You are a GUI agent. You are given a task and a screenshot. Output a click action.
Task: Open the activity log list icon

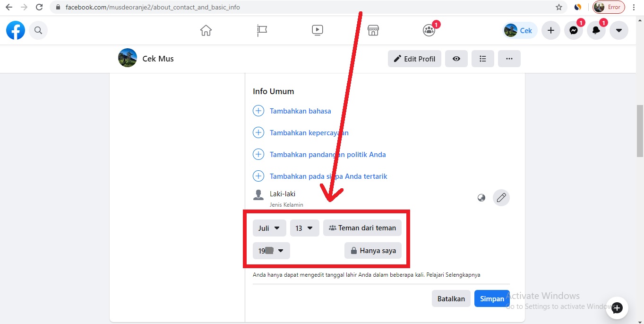tap(482, 58)
